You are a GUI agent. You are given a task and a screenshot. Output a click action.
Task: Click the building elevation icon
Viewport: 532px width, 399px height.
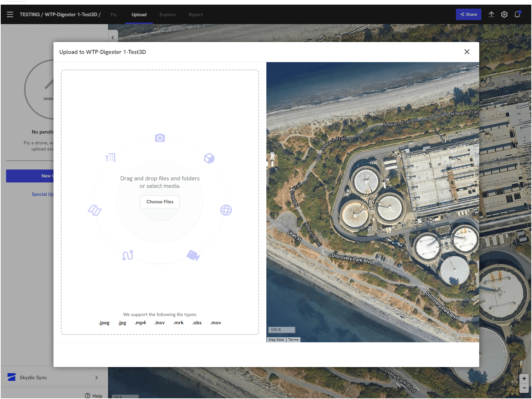[x=111, y=158]
